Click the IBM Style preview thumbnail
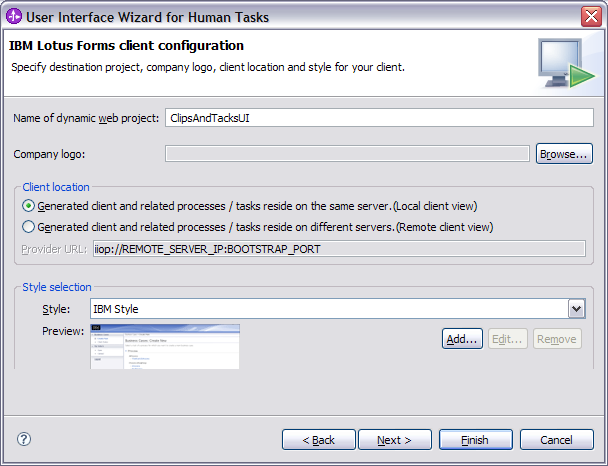 pyautogui.click(x=165, y=346)
